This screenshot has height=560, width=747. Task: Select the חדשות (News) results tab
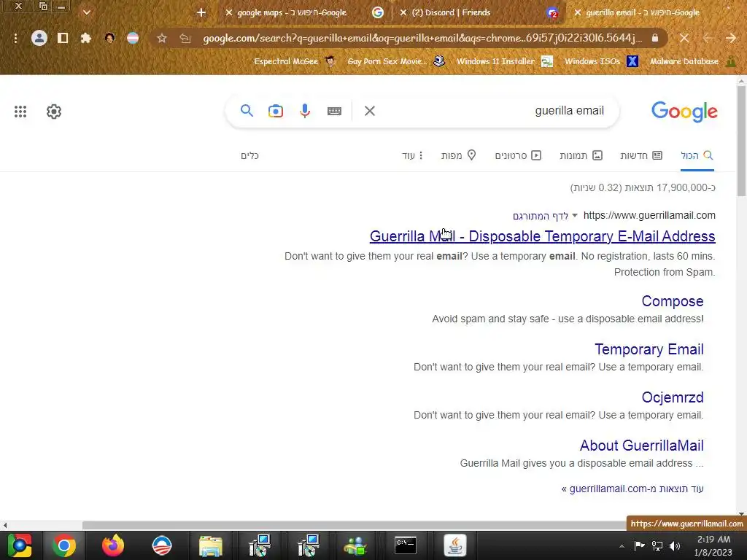click(x=641, y=156)
